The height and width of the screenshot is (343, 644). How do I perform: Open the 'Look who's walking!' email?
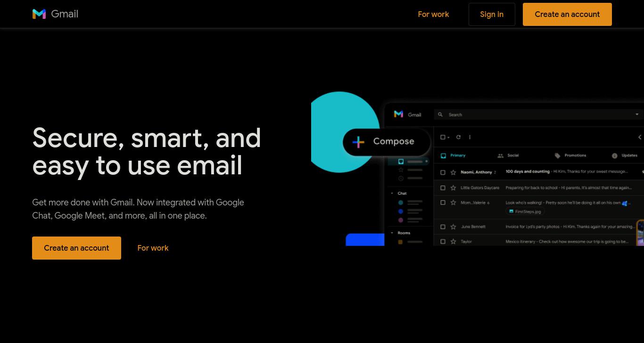coord(567,203)
